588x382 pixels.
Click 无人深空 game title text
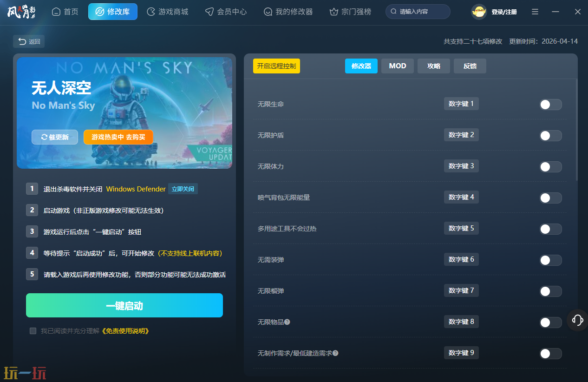pos(61,88)
